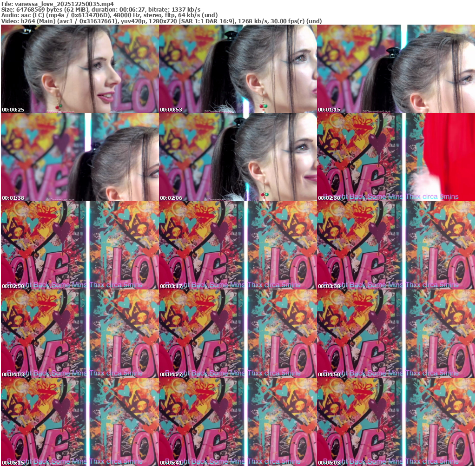View the frame at 00:03:38
The width and height of the screenshot is (476, 466).
pos(396,245)
